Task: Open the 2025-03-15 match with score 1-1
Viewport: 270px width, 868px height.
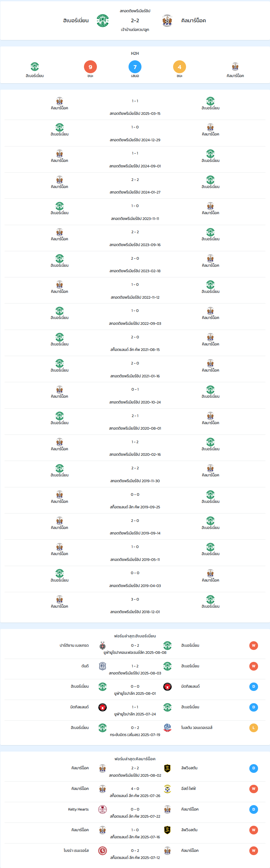Action: click(135, 107)
